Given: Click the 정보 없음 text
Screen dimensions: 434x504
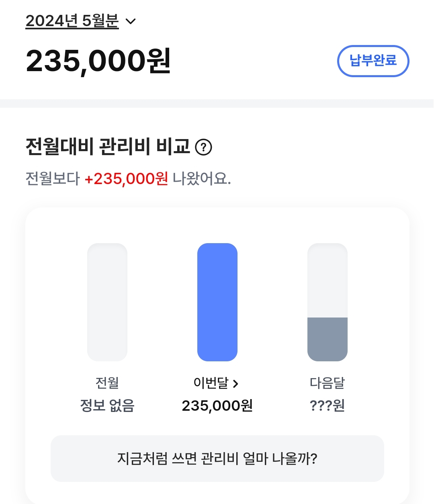Looking at the screenshot, I should point(107,406).
